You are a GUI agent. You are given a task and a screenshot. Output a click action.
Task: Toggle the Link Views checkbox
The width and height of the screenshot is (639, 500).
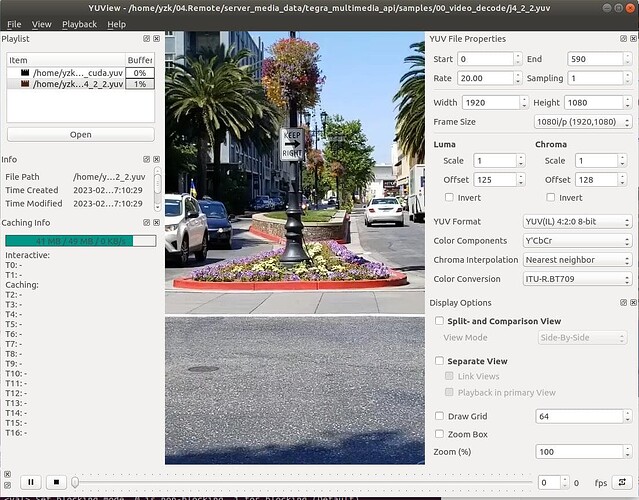(449, 376)
